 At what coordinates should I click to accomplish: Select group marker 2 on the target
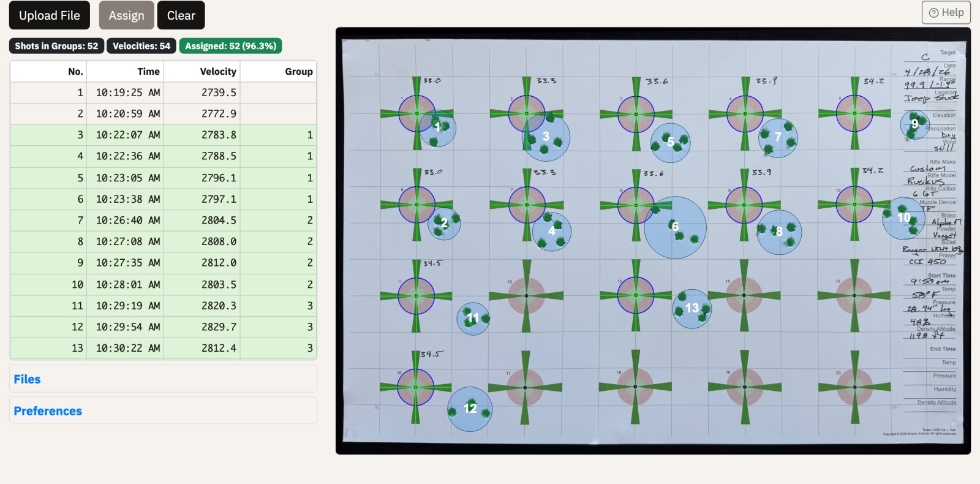coord(444,224)
